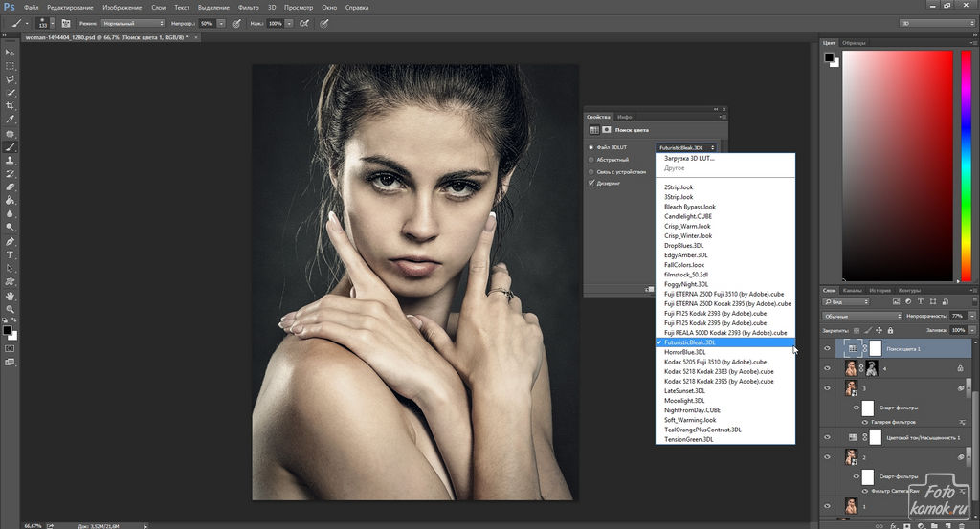The width and height of the screenshot is (980, 529).
Task: Click the hue slider strip in Color panel
Action: coord(966,165)
